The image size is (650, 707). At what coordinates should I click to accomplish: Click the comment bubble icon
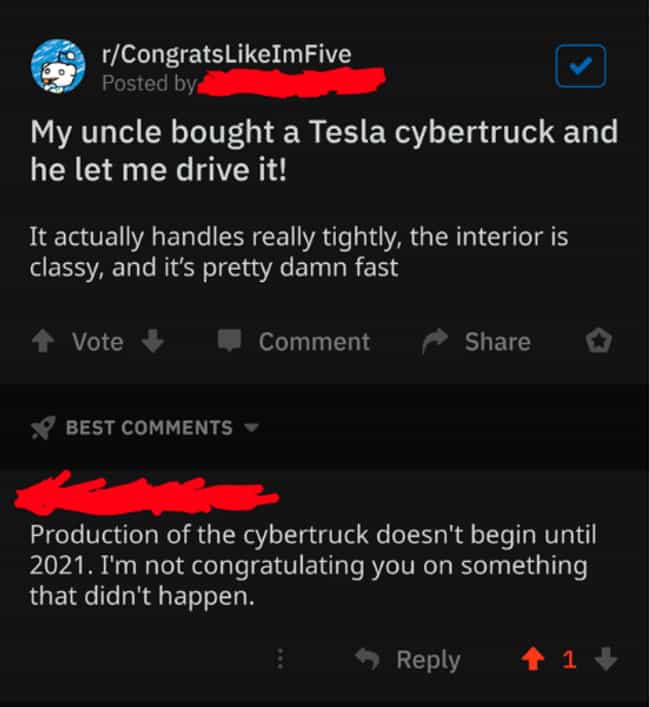point(229,340)
